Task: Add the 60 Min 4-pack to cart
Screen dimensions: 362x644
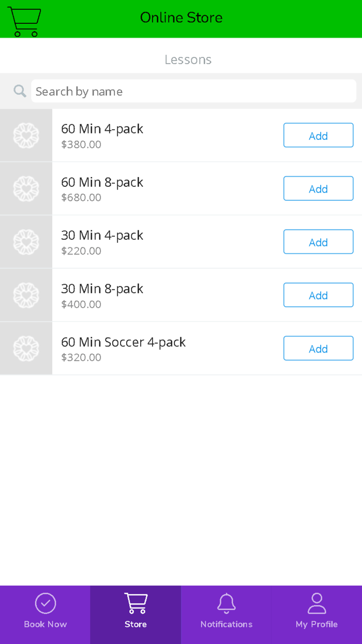Action: (x=319, y=136)
